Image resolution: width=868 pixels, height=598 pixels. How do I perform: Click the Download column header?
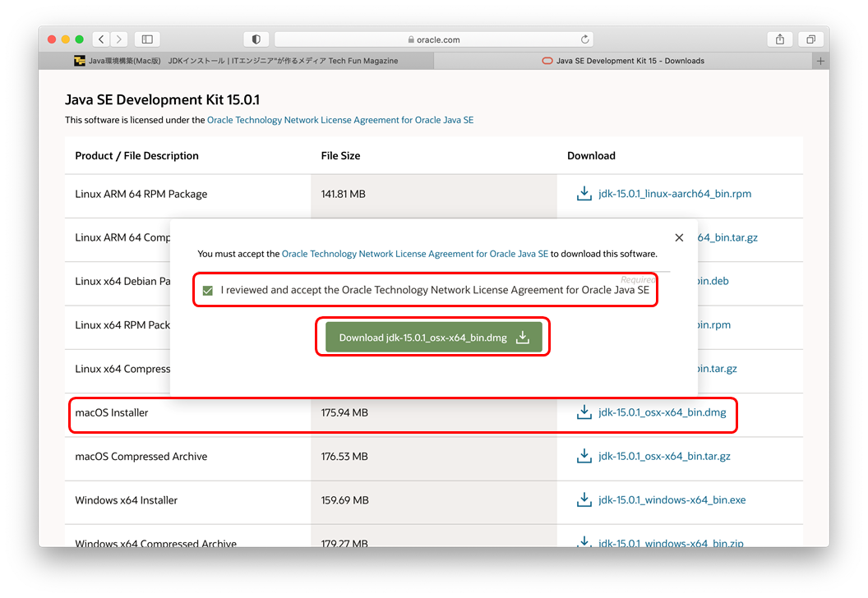tap(591, 155)
